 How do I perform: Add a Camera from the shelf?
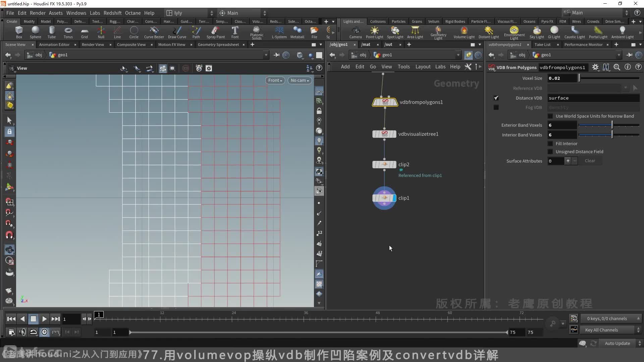click(356, 33)
